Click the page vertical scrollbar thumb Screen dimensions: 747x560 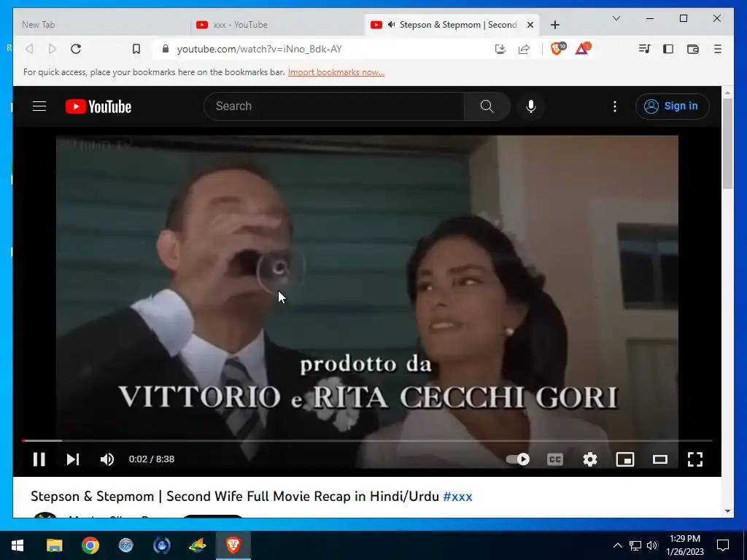[x=727, y=144]
